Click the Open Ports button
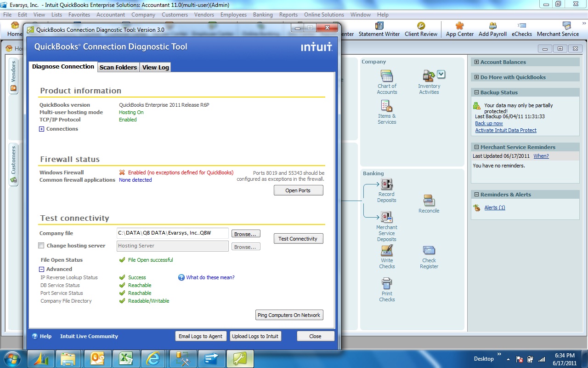 click(299, 190)
